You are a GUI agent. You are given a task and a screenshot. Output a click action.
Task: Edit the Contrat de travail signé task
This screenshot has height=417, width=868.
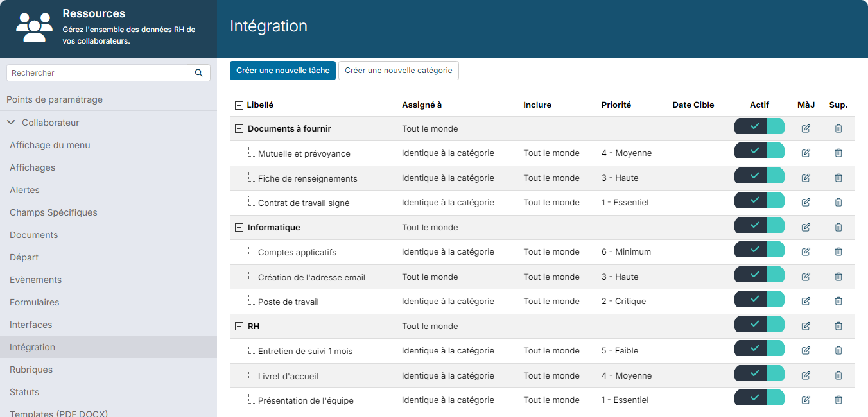click(806, 202)
